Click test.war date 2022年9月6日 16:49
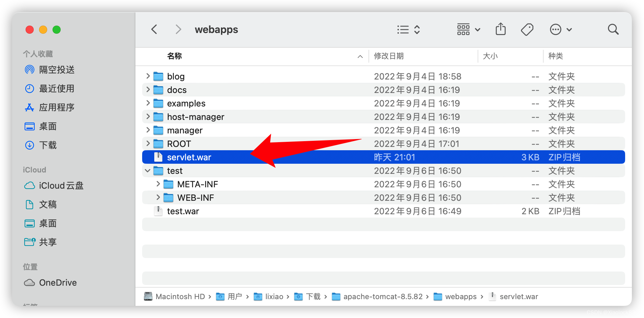The height and width of the screenshot is (318, 644). click(x=417, y=211)
